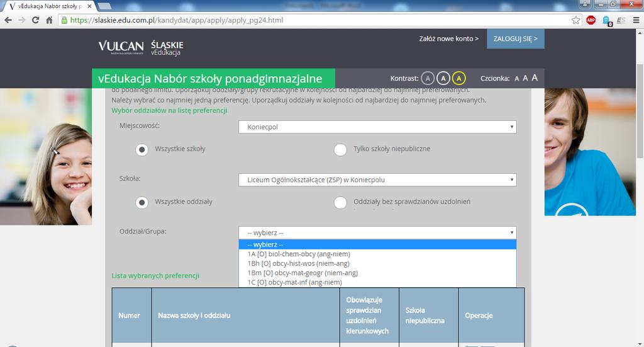
Task: Click the Szkoła: field label
Action: point(130,179)
